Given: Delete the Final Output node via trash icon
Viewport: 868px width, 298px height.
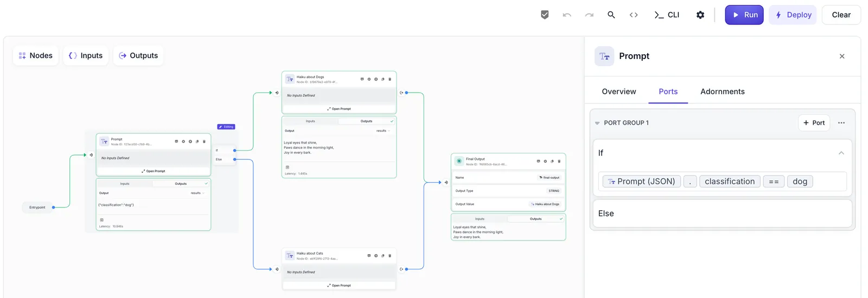Looking at the screenshot, I should [x=559, y=161].
